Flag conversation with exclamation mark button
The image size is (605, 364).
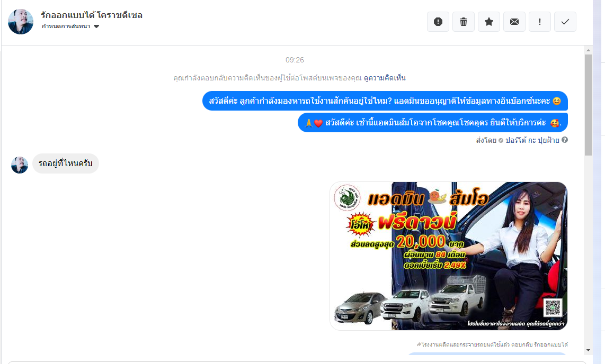(x=540, y=22)
